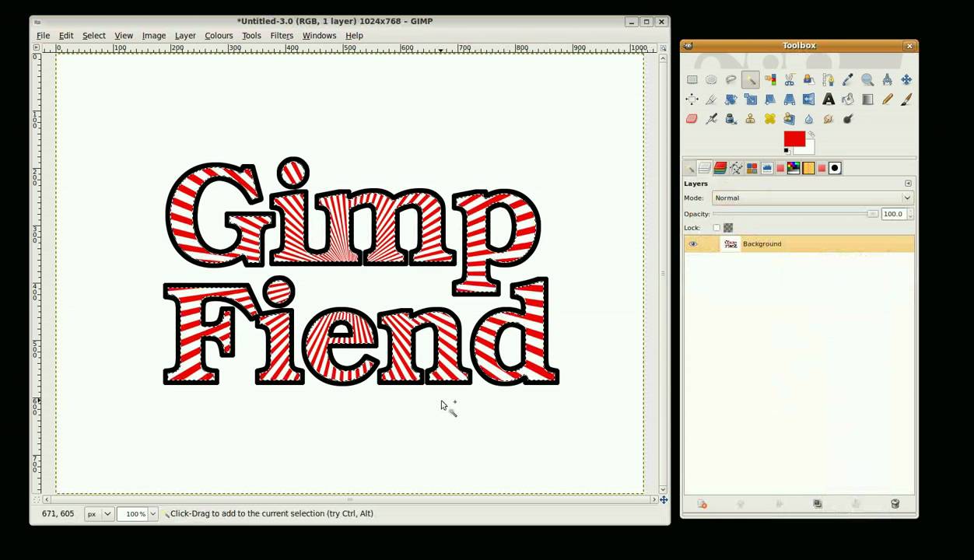Switch to the Layers tab in dock
This screenshot has width=974, height=560.
click(x=705, y=168)
